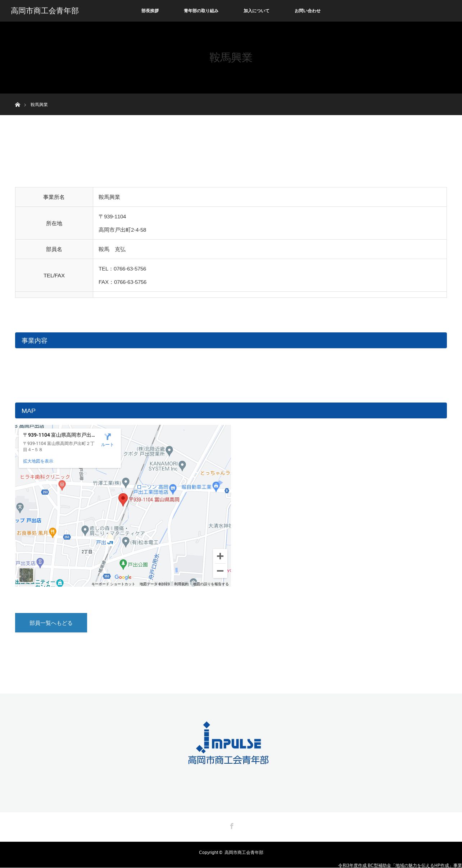462x868 pixels.
Task: Switch map to satellite view thumbnail
Action: click(26, 575)
